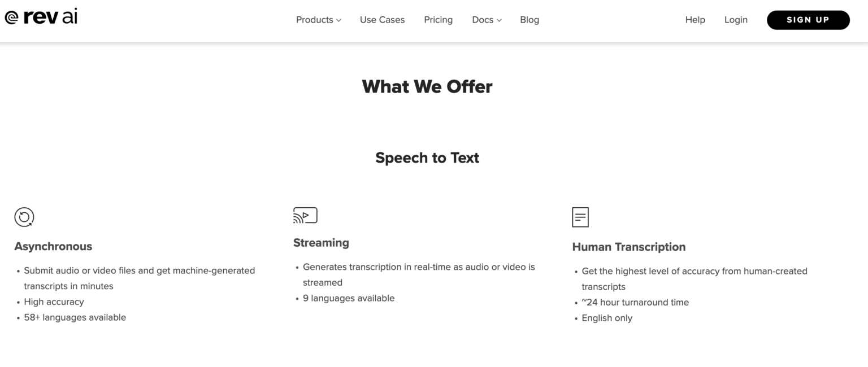868x367 pixels.
Task: Click the SIGN UP button
Action: 808,20
